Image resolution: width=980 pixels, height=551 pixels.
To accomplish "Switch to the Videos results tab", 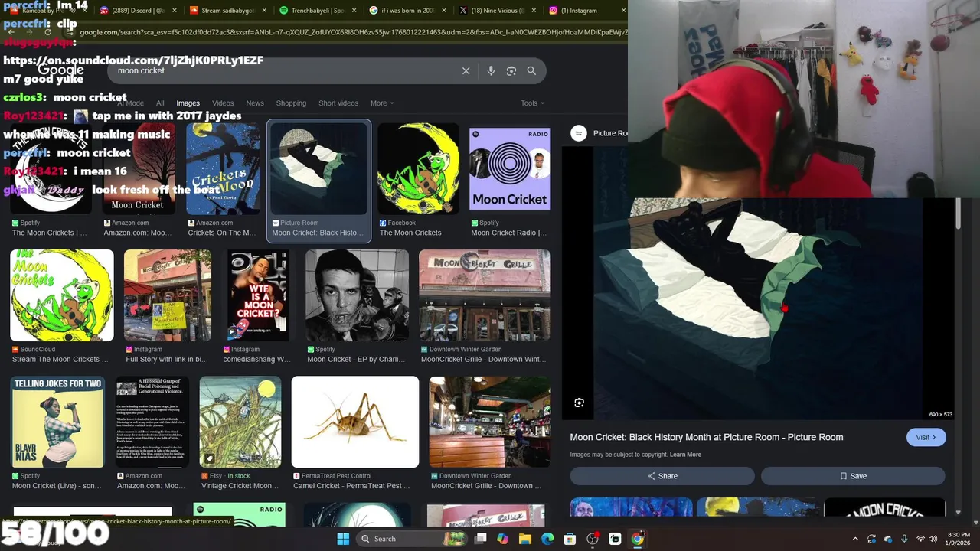I will [223, 103].
